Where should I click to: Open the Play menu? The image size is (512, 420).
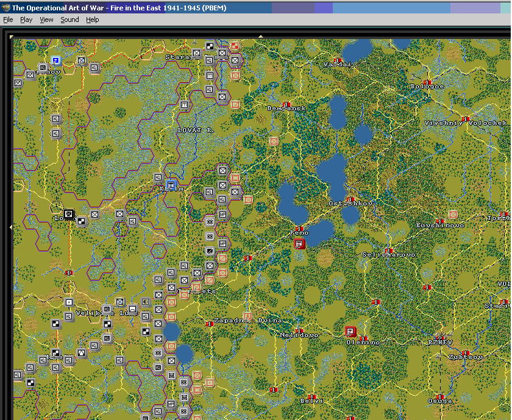click(26, 20)
